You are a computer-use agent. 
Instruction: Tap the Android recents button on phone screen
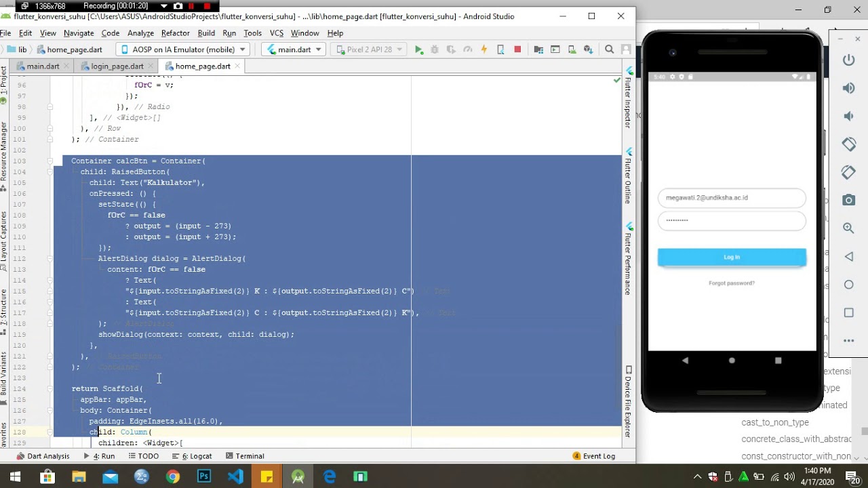click(x=778, y=361)
